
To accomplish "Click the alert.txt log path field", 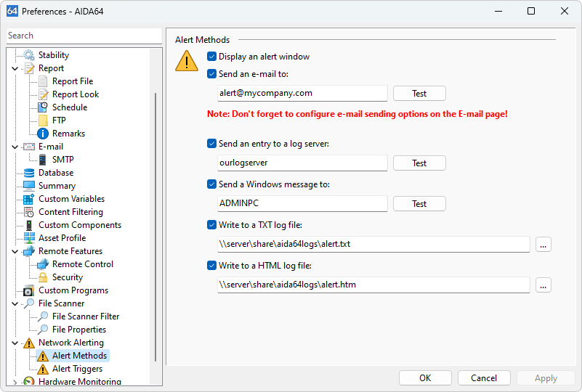I will (x=373, y=244).
